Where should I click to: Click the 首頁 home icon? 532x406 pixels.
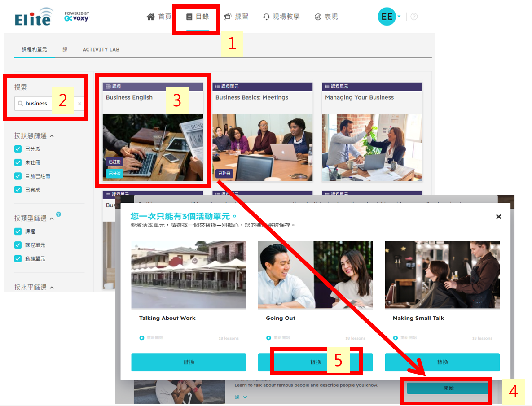151,17
